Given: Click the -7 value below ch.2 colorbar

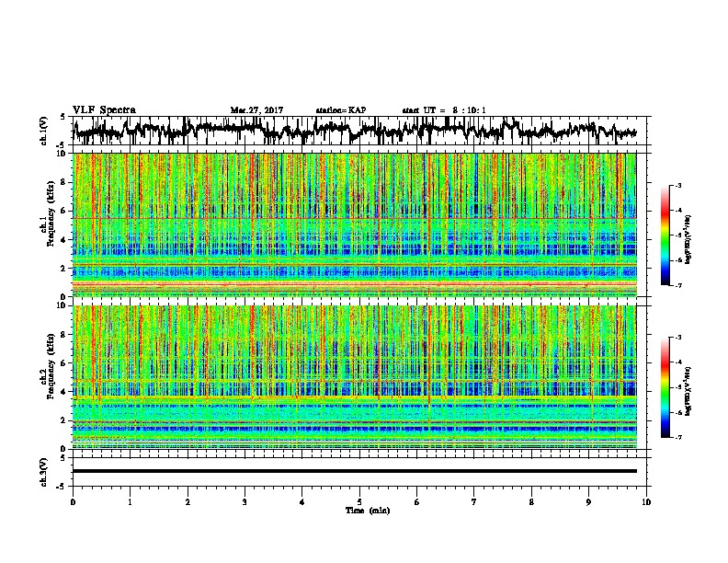Looking at the screenshot, I should pos(677,437).
